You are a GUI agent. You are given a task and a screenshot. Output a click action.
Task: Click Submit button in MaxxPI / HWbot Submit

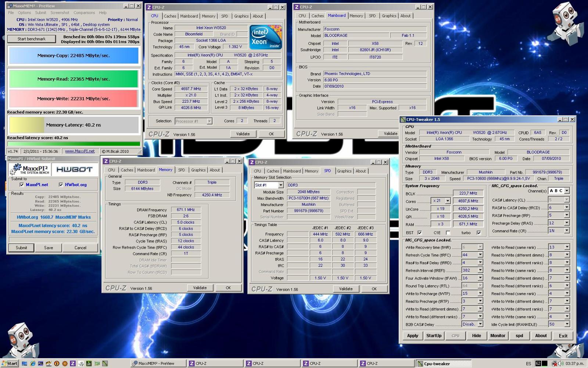tap(21, 248)
